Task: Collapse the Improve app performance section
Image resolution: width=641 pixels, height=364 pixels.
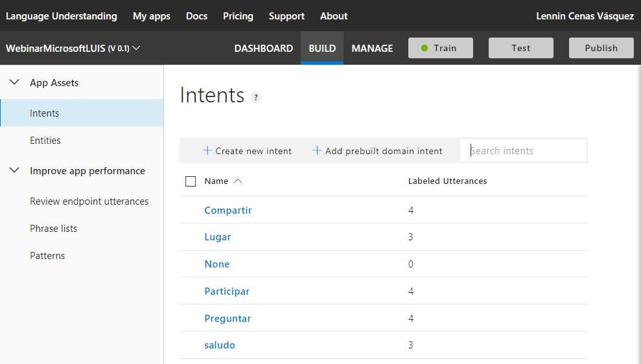Action: click(14, 170)
